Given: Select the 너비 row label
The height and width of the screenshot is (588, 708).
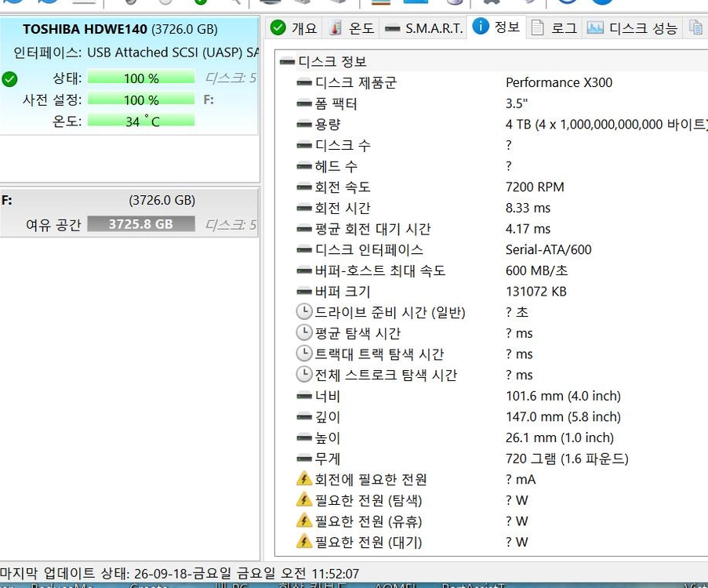Looking at the screenshot, I should click(x=328, y=396).
